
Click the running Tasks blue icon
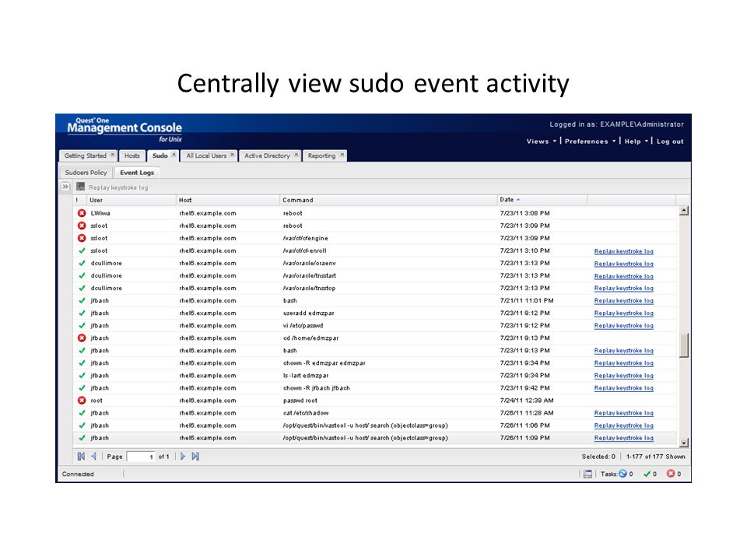(x=622, y=474)
